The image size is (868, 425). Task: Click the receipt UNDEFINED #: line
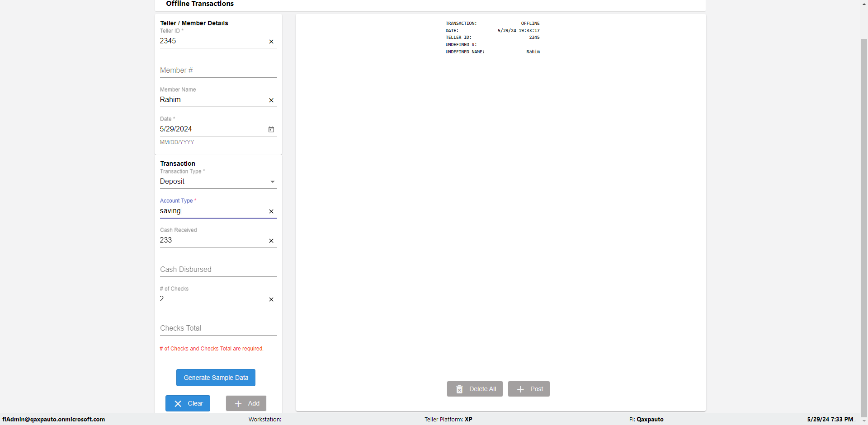pyautogui.click(x=461, y=45)
